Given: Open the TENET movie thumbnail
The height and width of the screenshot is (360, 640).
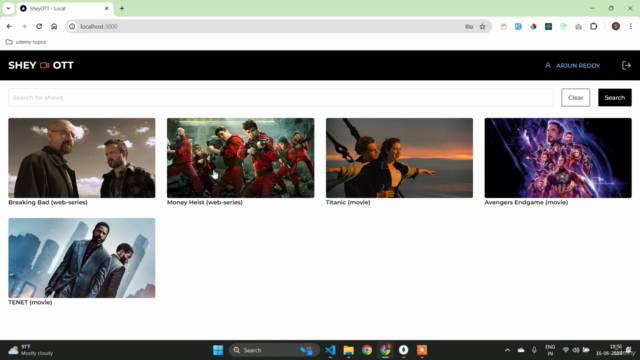Looking at the screenshot, I should coord(82,258).
